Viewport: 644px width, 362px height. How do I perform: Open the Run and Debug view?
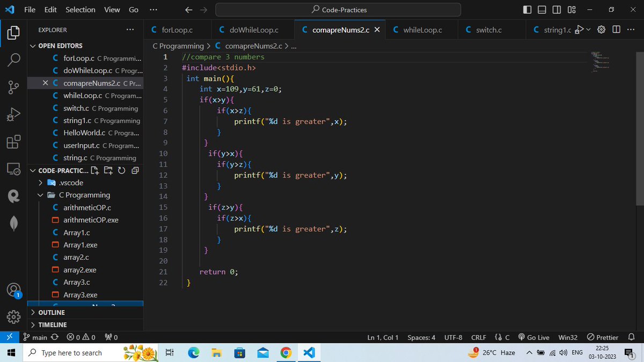tap(13, 114)
